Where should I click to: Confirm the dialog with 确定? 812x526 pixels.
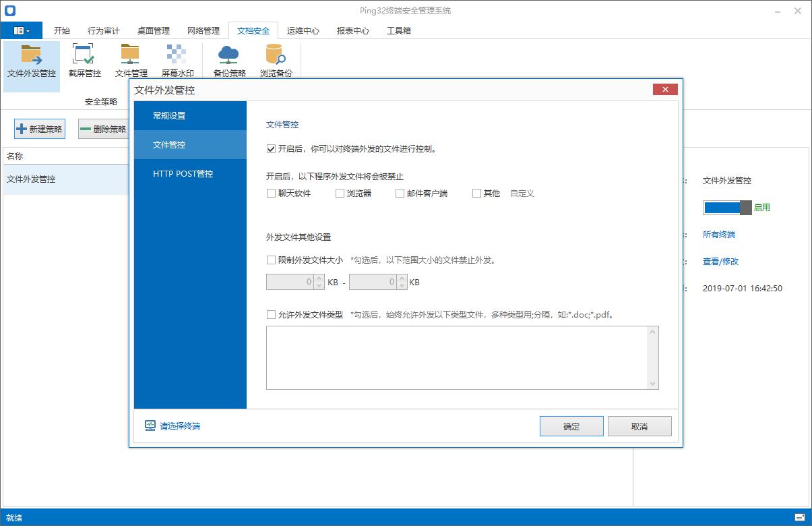571,426
